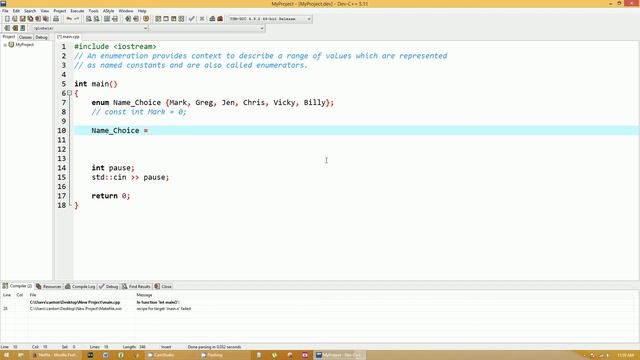Screen dimensions: 640x360
Task: Click the Print toolbar icon
Action: click(56, 19)
